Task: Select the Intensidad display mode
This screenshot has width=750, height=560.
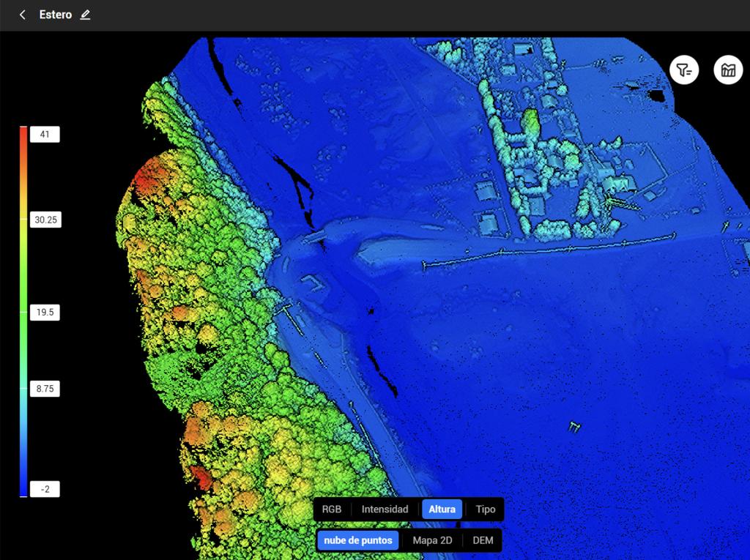Action: (x=385, y=509)
